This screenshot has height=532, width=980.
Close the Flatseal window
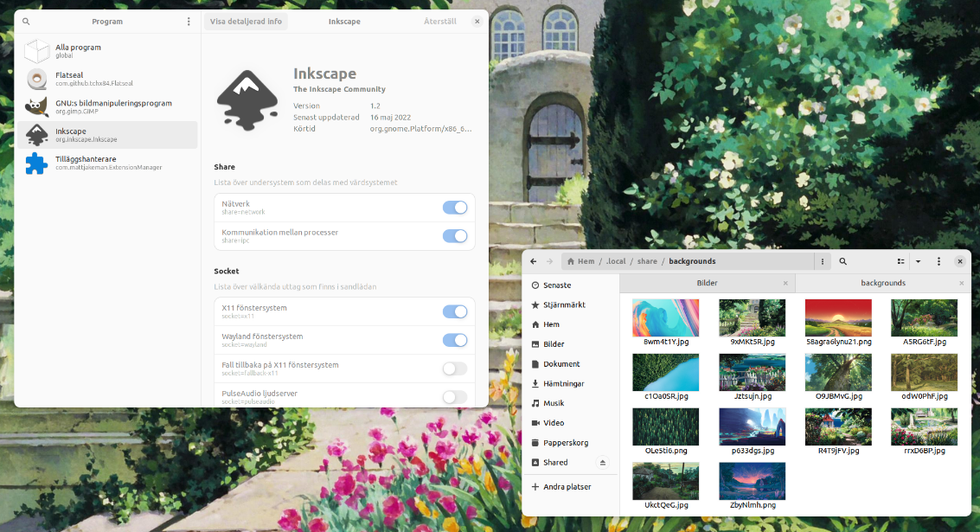click(477, 22)
